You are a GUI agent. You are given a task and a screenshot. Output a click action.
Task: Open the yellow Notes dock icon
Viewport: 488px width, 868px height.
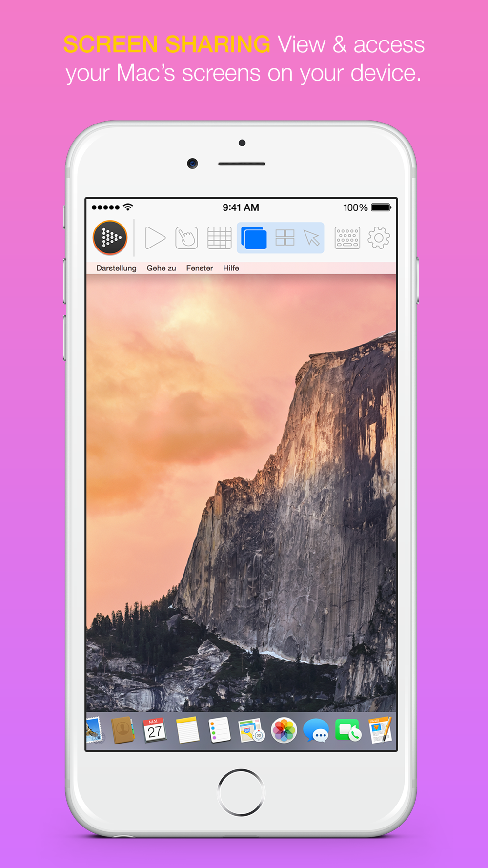[x=187, y=730]
